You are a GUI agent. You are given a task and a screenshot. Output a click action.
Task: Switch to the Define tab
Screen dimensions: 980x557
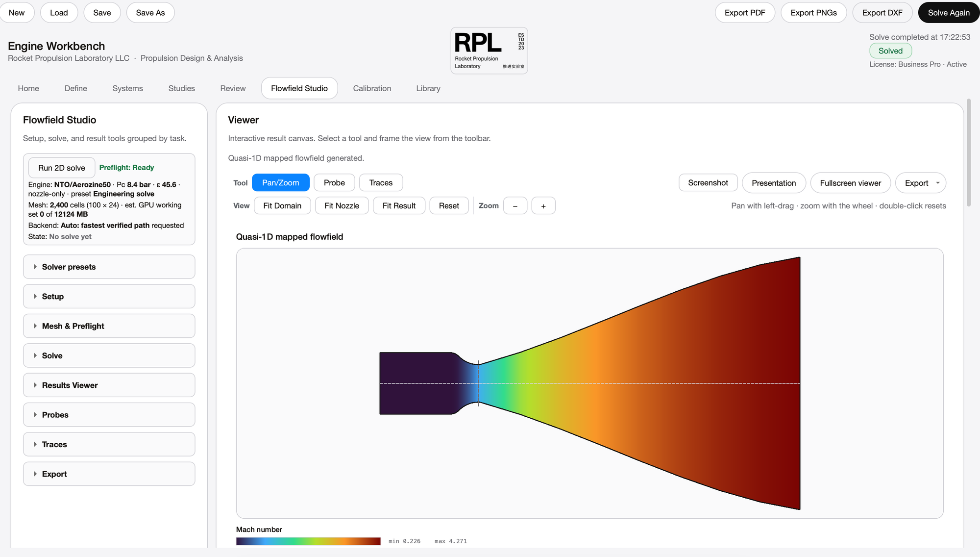(76, 88)
